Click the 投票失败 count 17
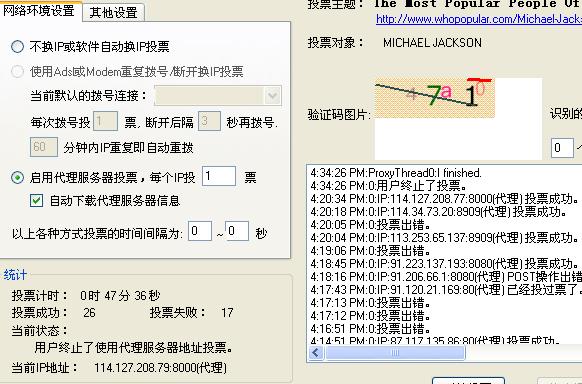 point(227,313)
